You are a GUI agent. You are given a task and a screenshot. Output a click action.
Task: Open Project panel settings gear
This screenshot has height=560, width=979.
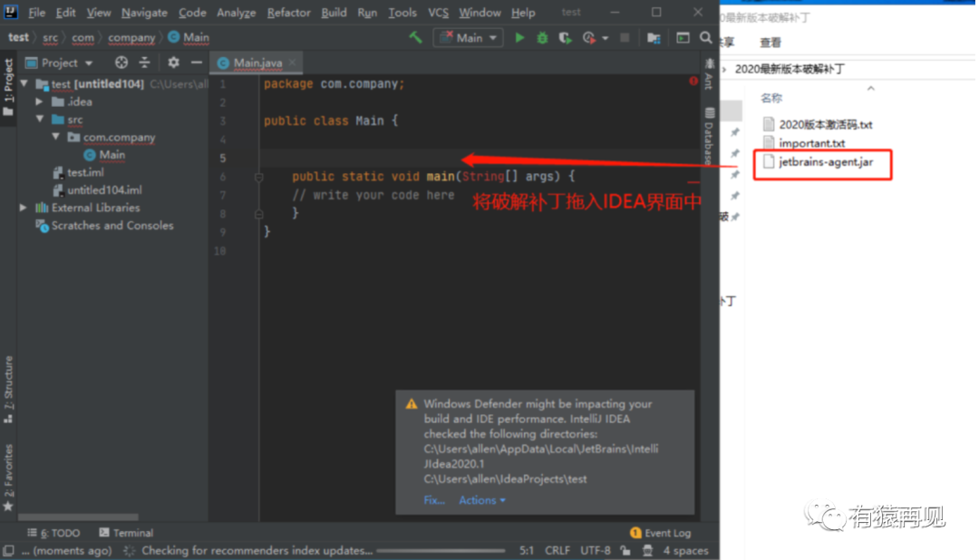coord(173,63)
